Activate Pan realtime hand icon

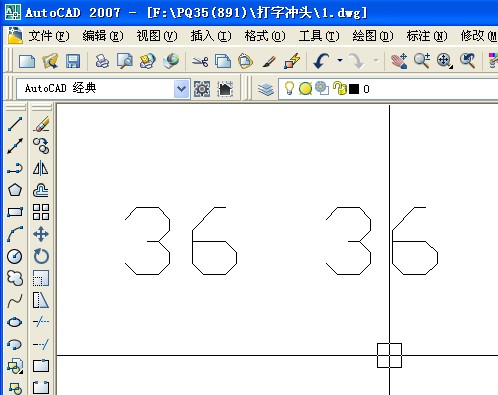click(399, 61)
